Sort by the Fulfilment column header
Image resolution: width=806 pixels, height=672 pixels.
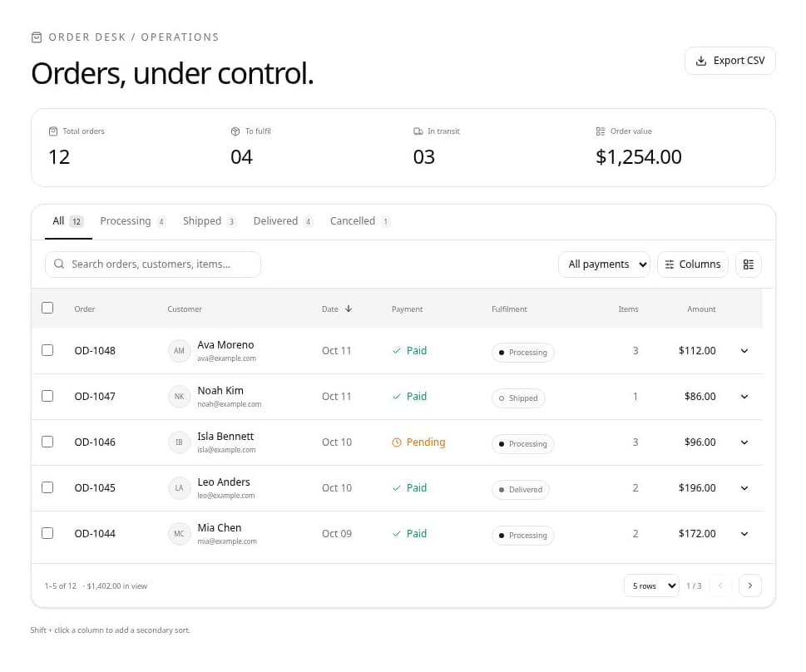509,309
